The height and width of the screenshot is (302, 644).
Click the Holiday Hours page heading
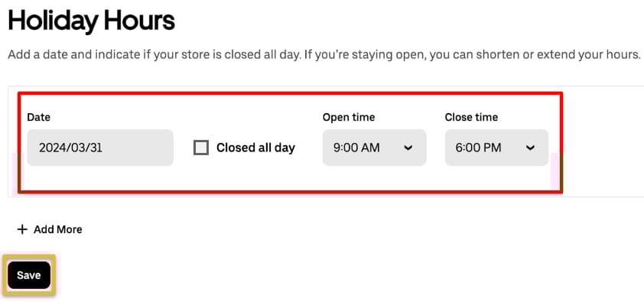(x=91, y=20)
